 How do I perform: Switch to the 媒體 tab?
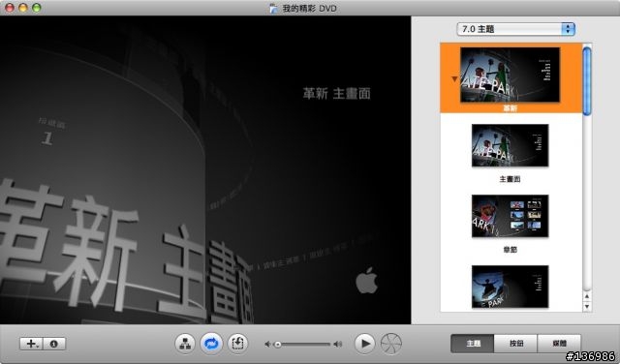point(559,344)
